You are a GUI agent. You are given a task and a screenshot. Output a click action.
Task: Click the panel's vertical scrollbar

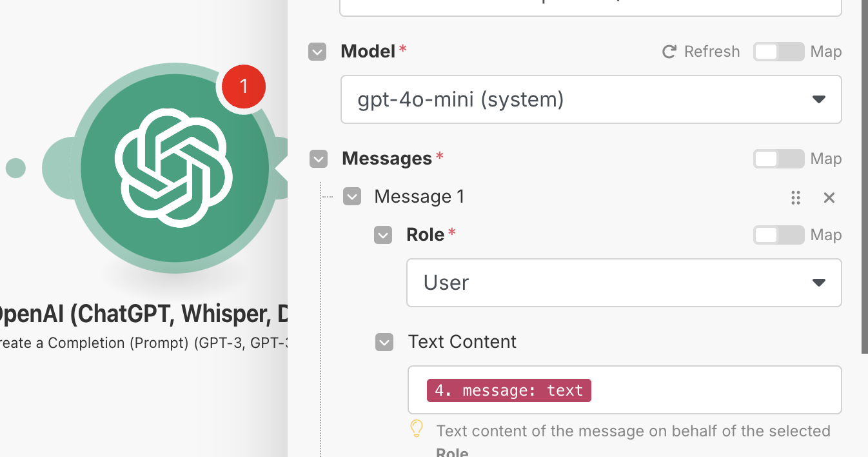[x=864, y=176]
